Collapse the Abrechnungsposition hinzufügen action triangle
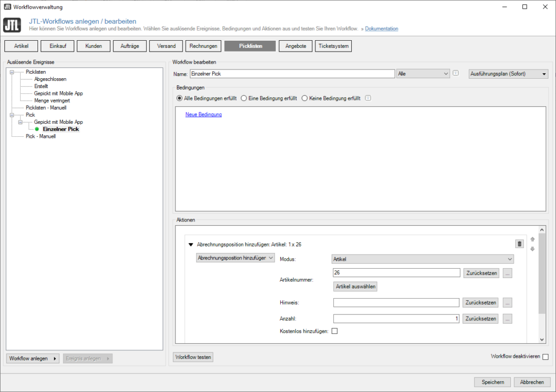 pyautogui.click(x=191, y=244)
